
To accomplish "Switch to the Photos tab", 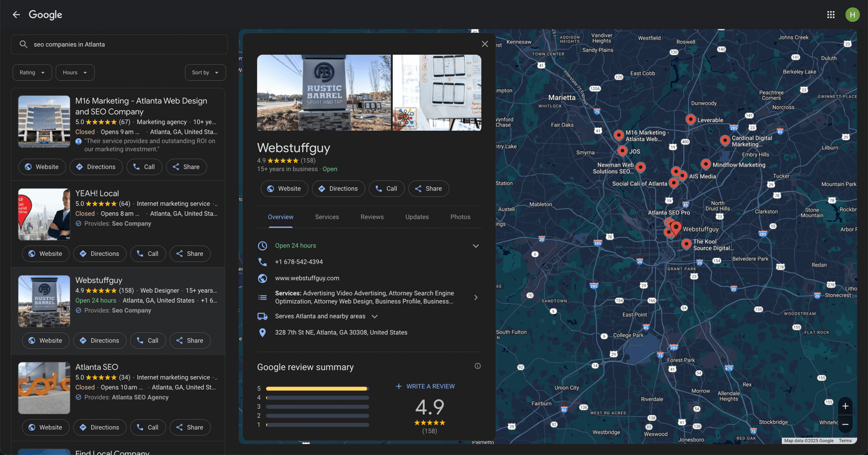I will 461,217.
